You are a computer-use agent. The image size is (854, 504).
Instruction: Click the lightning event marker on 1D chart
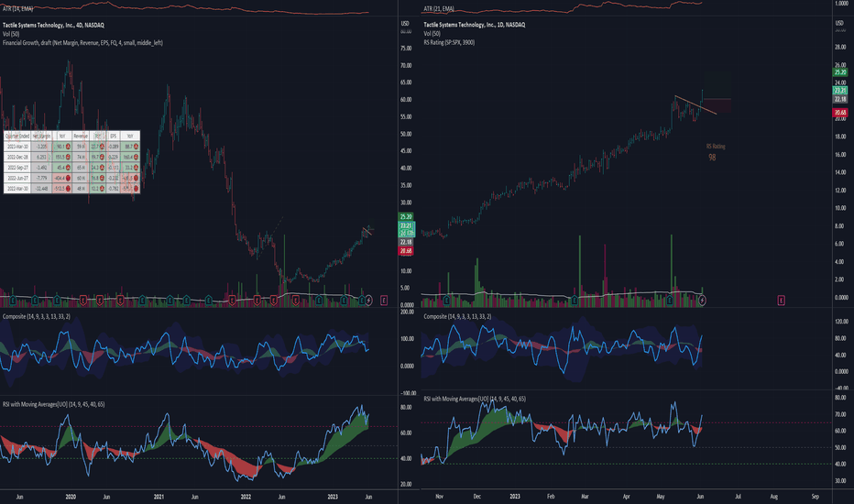[x=702, y=301]
